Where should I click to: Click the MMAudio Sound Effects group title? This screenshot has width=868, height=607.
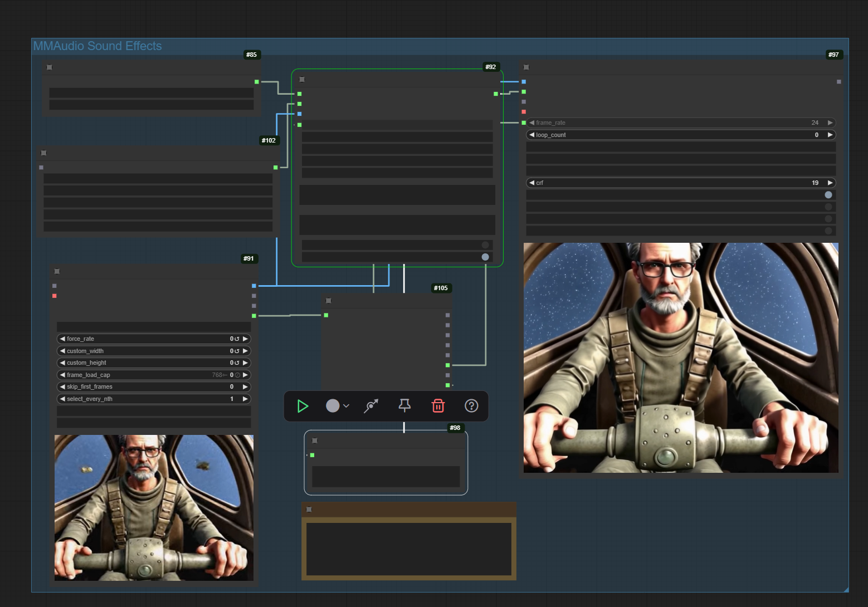97,46
